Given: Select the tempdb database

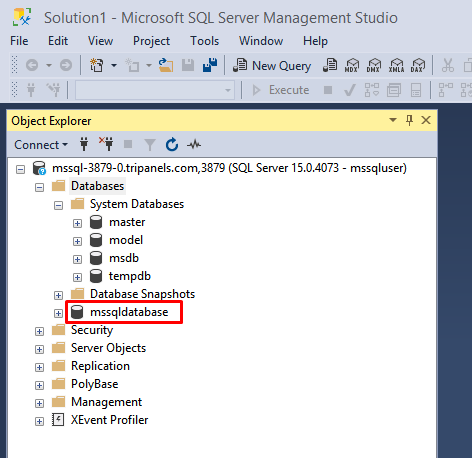Looking at the screenshot, I should click(x=130, y=276).
